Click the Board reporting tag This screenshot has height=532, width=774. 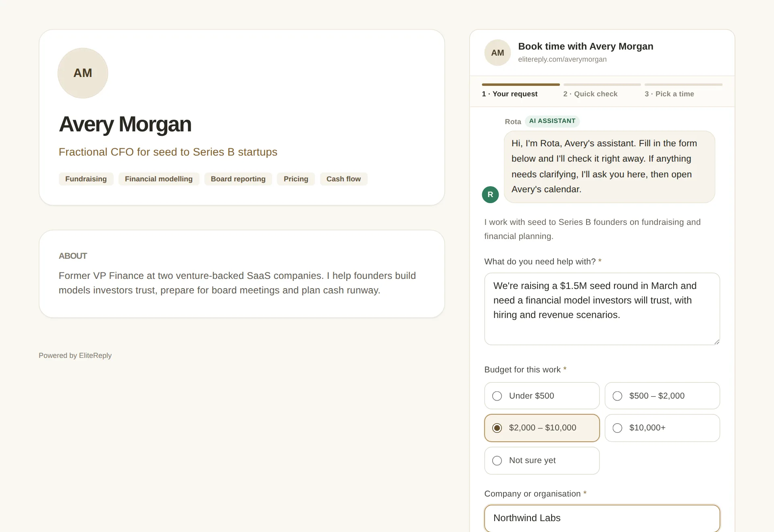pos(238,179)
